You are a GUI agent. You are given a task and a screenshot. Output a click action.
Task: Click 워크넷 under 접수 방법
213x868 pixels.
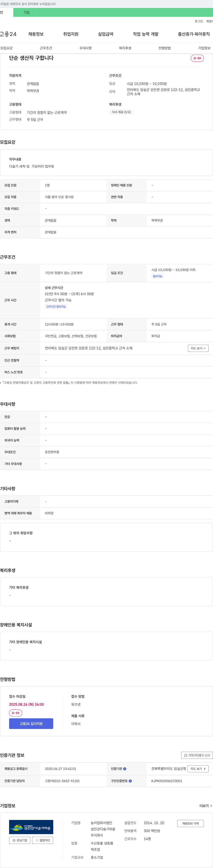coord(76,704)
